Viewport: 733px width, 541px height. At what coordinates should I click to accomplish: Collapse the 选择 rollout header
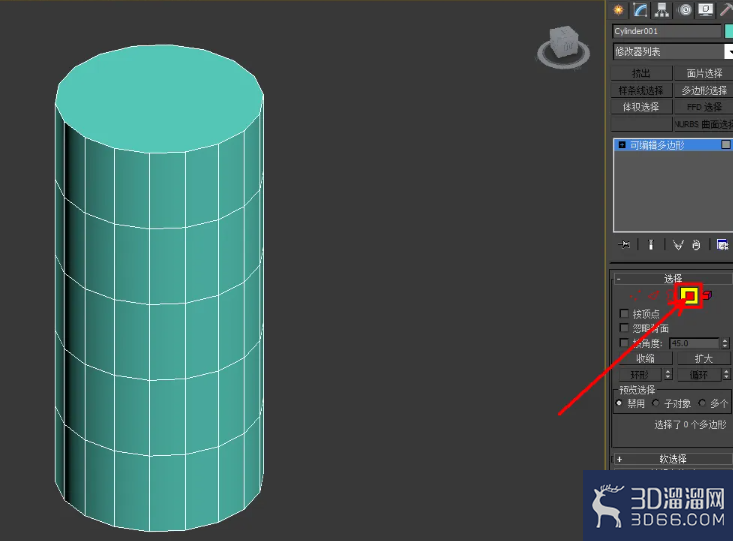[x=673, y=279]
